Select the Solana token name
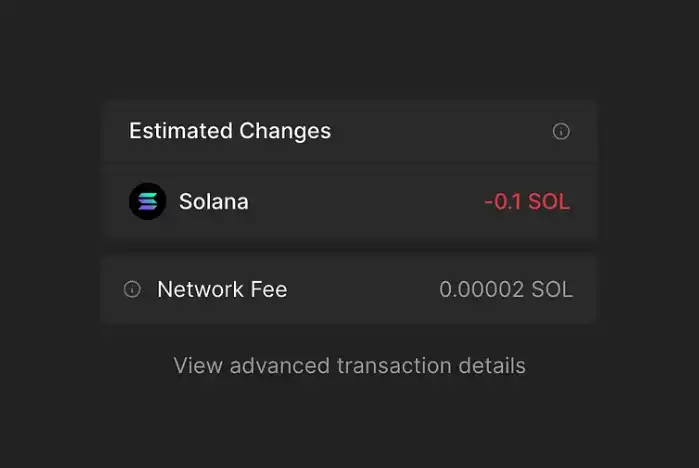699x468 pixels. (x=213, y=201)
